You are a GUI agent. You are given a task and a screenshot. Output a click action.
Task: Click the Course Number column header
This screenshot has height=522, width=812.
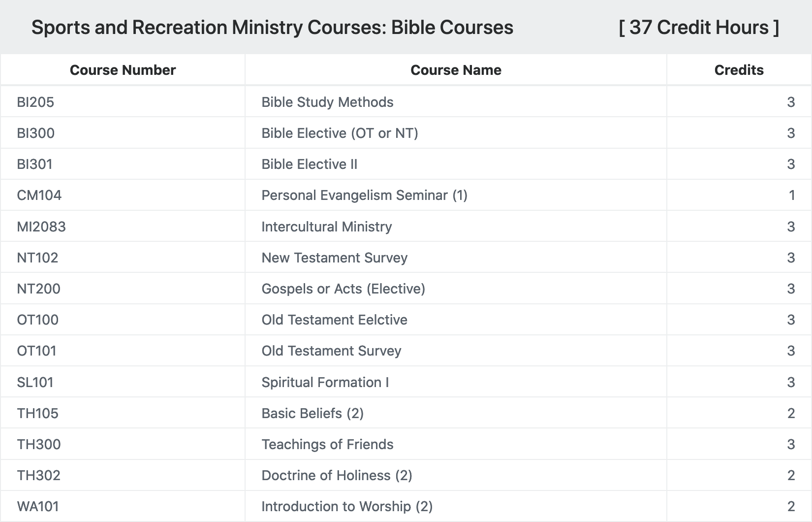click(x=123, y=70)
